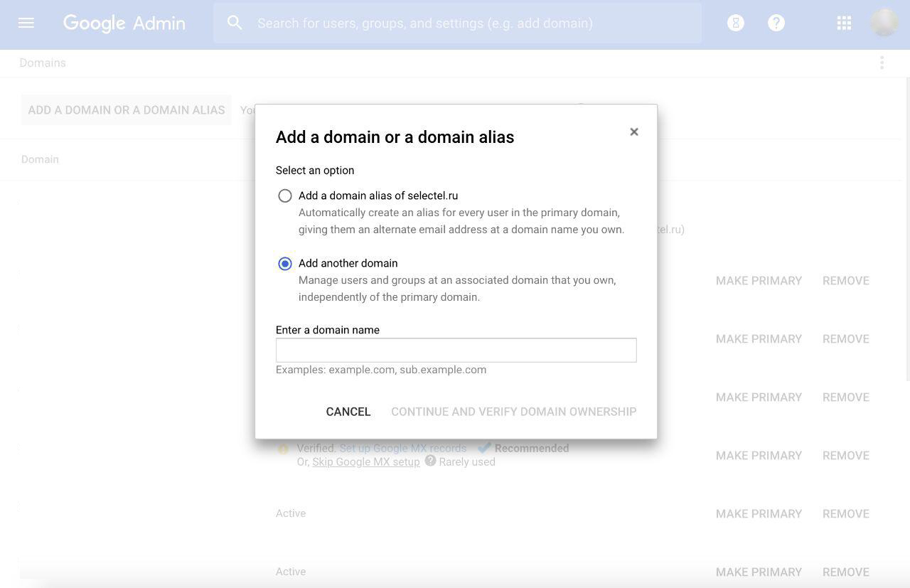910x588 pixels.
Task: Click the Rarely used help icon
Action: click(430, 461)
